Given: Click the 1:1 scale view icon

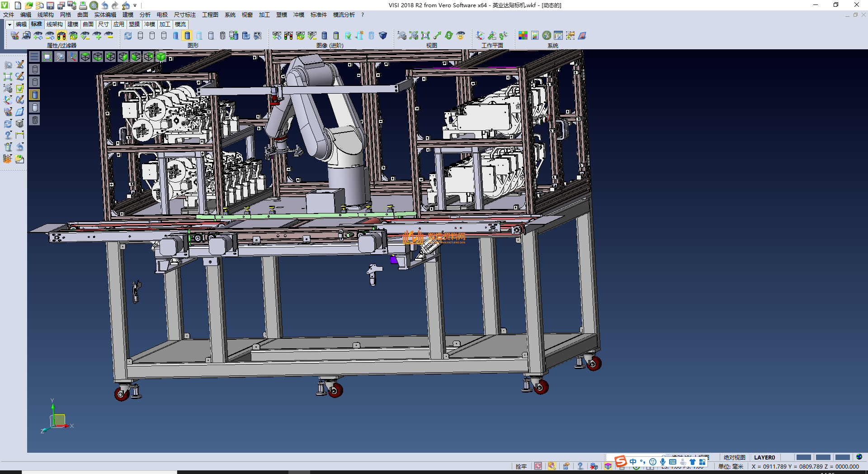Looking at the screenshot, I should 425,35.
